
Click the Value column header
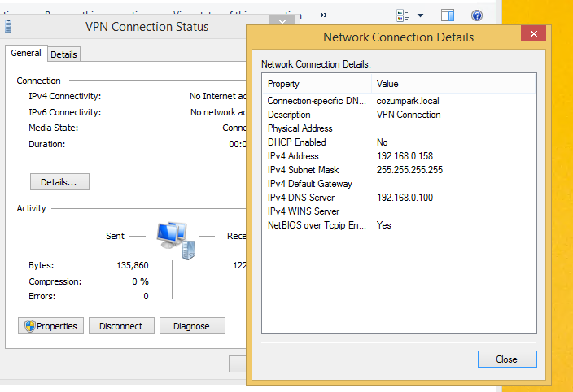[453, 84]
